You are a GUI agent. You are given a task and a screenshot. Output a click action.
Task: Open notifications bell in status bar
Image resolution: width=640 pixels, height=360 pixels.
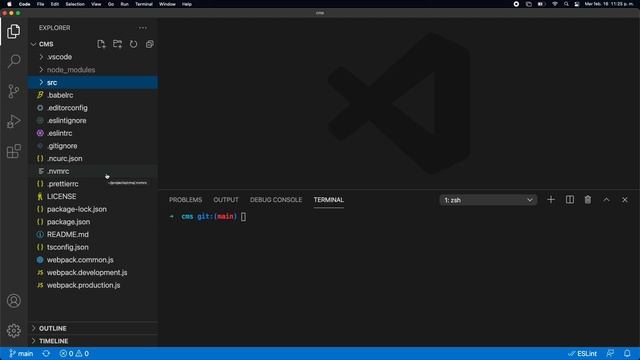[627, 353]
